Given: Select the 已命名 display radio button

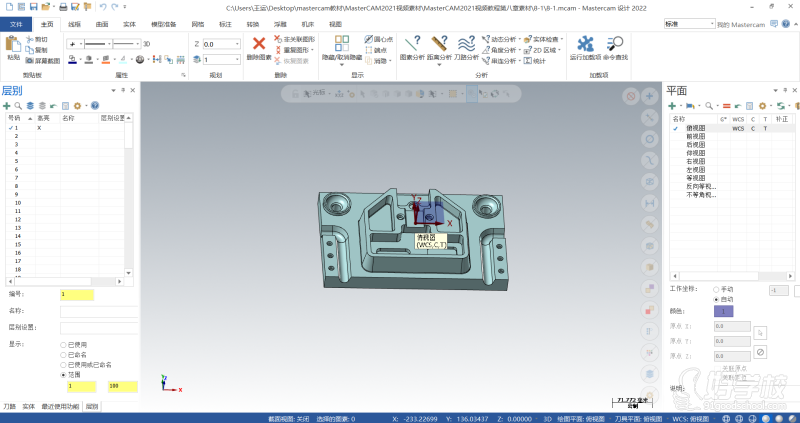Looking at the screenshot, I should pyautogui.click(x=64, y=354).
